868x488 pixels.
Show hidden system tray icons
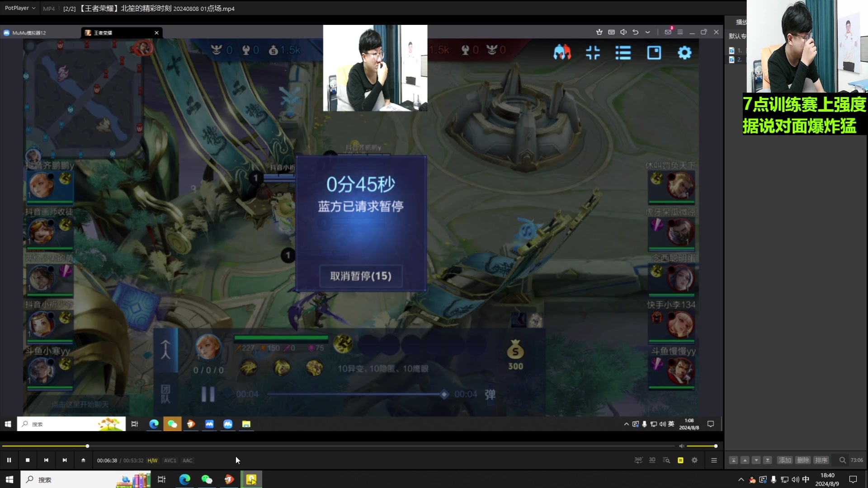pyautogui.click(x=741, y=479)
